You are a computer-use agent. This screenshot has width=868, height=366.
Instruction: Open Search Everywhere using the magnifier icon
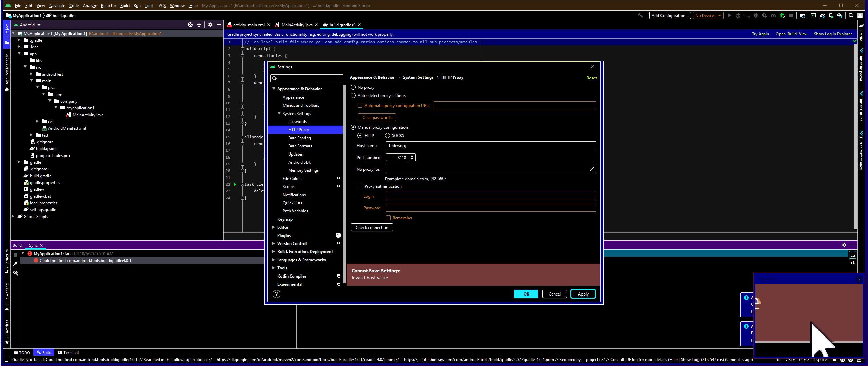(x=851, y=15)
